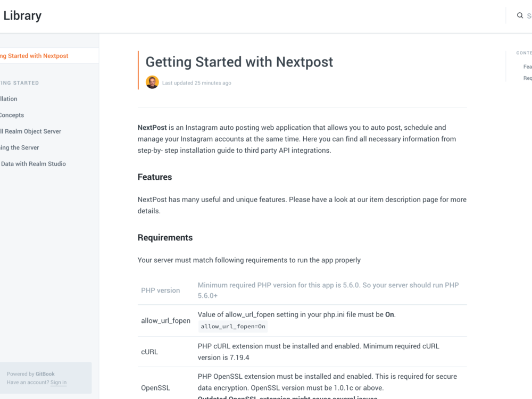This screenshot has width=532, height=399.
Task: Open the Installation page in sidebar
Action: (x=9, y=99)
